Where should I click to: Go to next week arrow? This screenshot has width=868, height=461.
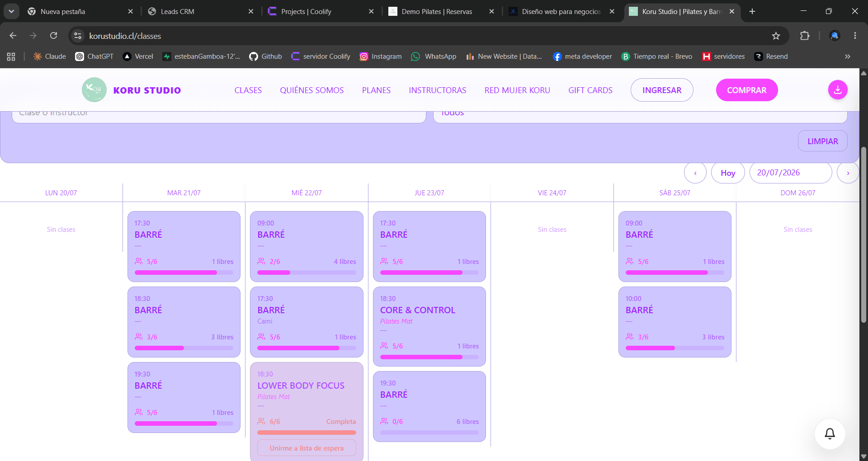click(x=848, y=173)
